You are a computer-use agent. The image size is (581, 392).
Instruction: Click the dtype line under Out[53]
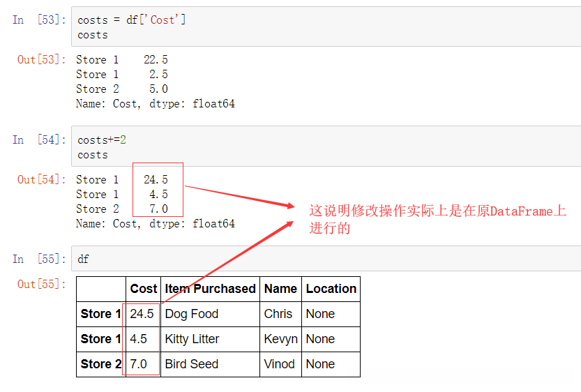(x=156, y=104)
